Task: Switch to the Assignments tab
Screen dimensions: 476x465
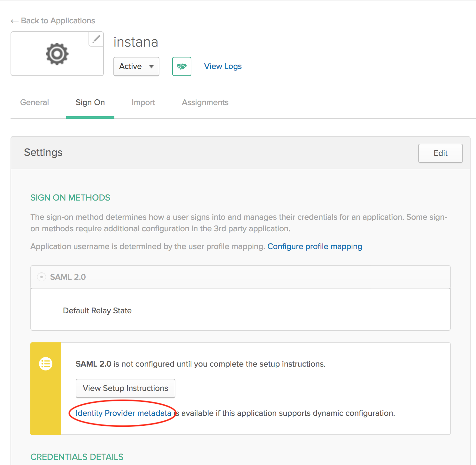Action: 205,103
